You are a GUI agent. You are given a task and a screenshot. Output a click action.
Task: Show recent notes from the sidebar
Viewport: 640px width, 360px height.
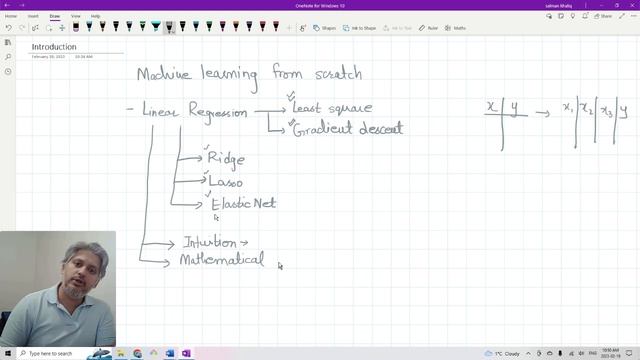click(x=8, y=71)
